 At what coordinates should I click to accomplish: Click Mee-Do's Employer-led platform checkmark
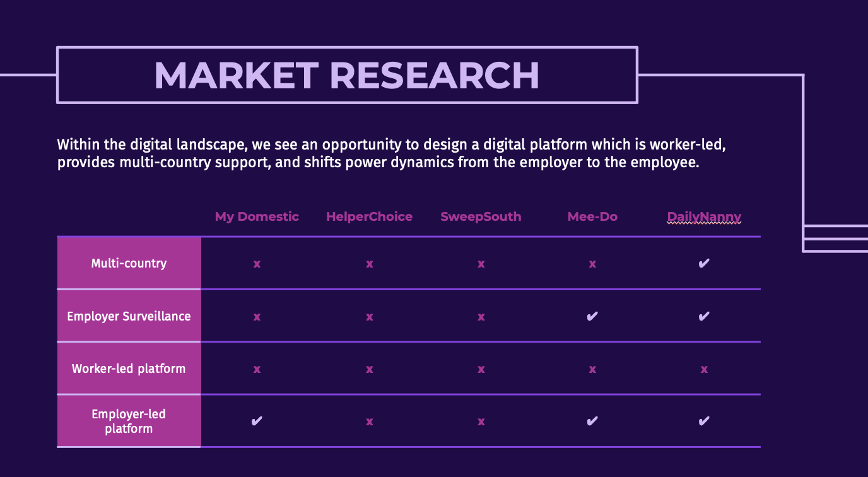pos(592,421)
